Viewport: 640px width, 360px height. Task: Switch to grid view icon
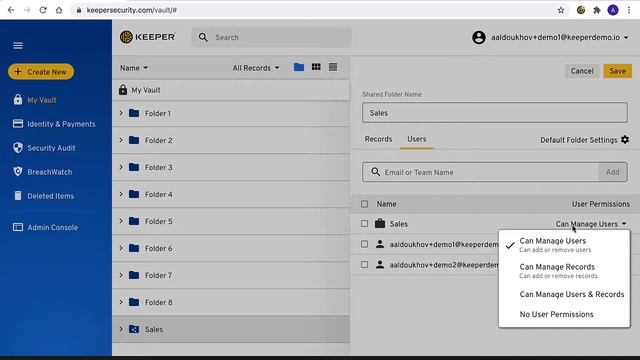[316, 67]
